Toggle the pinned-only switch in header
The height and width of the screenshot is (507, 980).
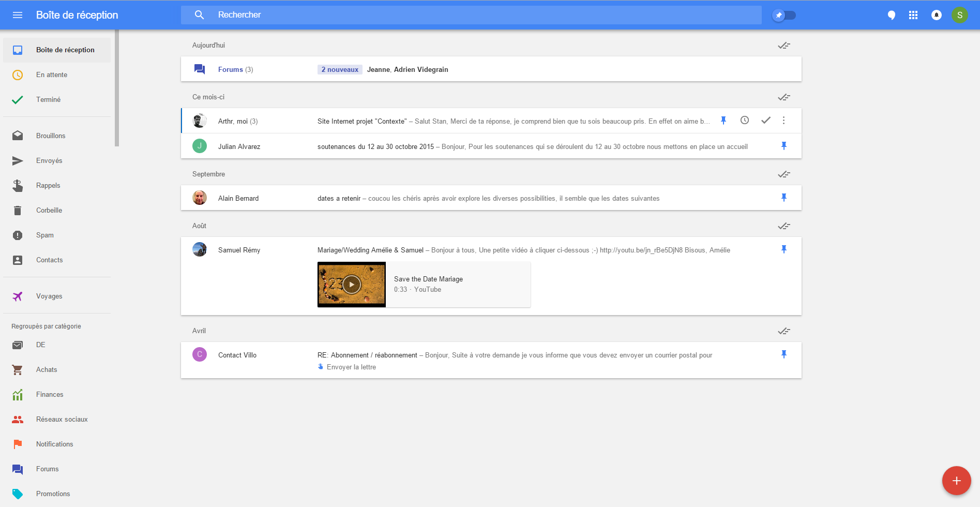click(784, 15)
